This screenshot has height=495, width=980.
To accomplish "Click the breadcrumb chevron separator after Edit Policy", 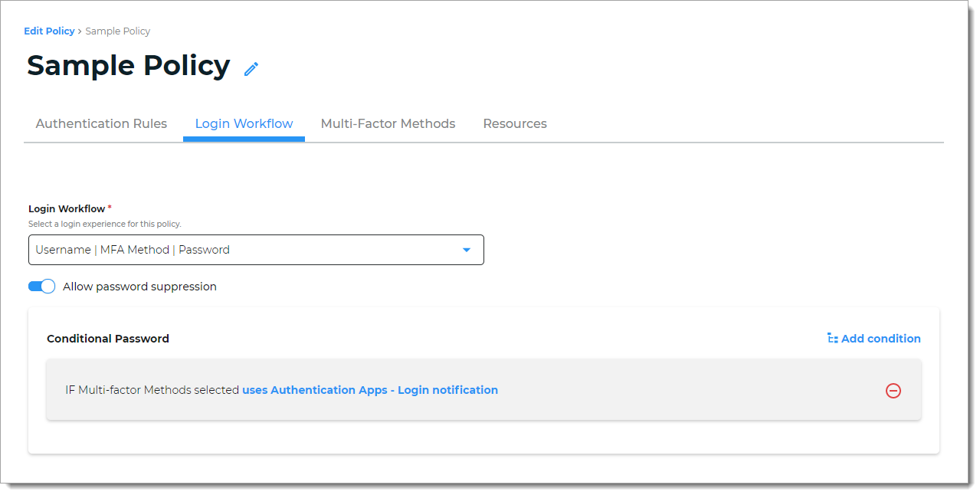I will point(80,31).
